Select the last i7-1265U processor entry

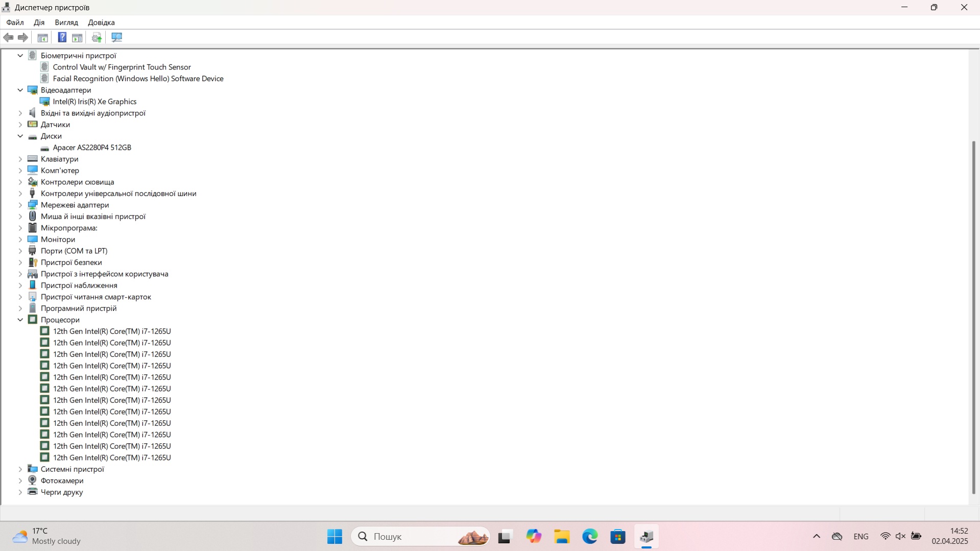coord(112,458)
